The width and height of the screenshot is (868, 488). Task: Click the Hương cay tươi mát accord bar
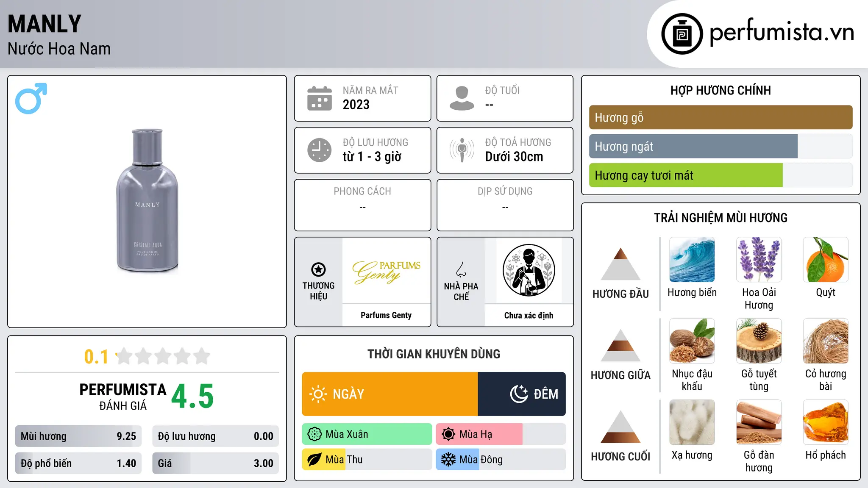pyautogui.click(x=721, y=175)
